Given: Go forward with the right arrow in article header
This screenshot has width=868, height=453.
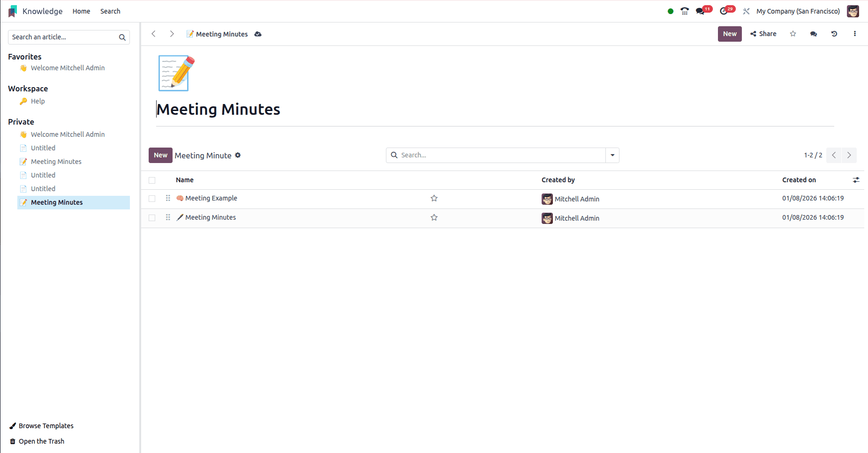Looking at the screenshot, I should pos(172,34).
